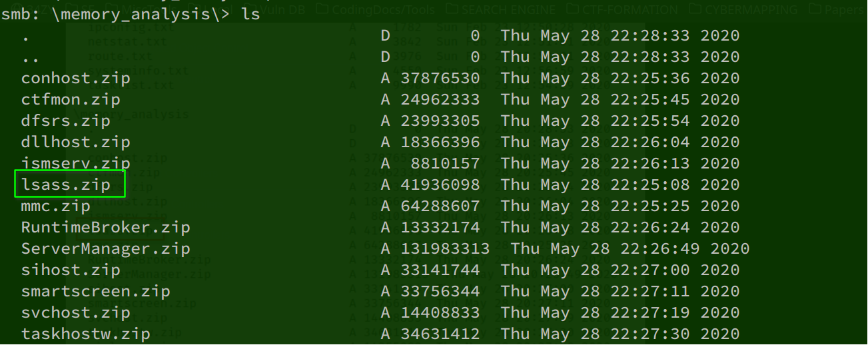Select the size 33141744 for sihost.zip

pos(440,270)
